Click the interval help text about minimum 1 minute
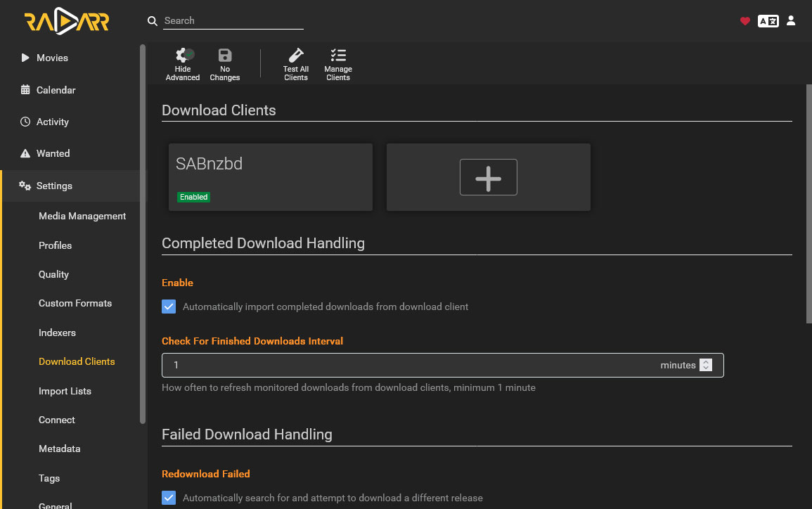 pos(349,388)
